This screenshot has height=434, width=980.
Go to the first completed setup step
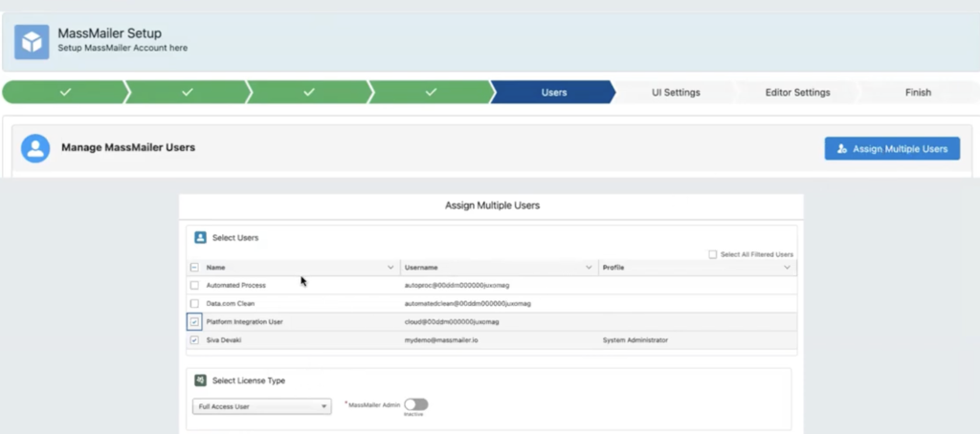click(65, 92)
